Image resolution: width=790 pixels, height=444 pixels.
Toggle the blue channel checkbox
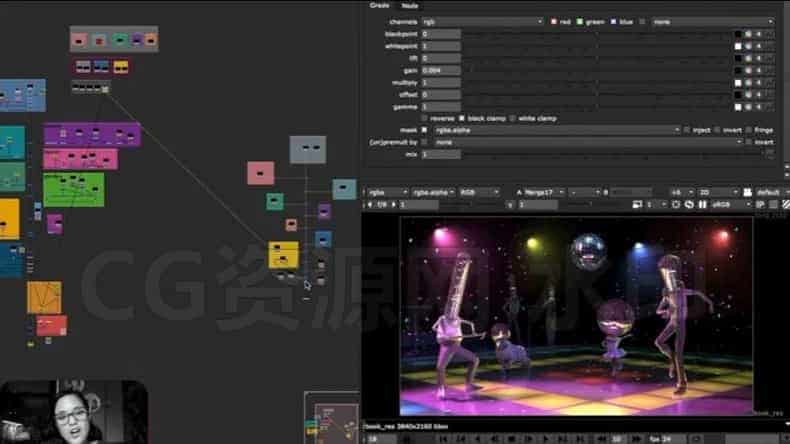[x=613, y=22]
